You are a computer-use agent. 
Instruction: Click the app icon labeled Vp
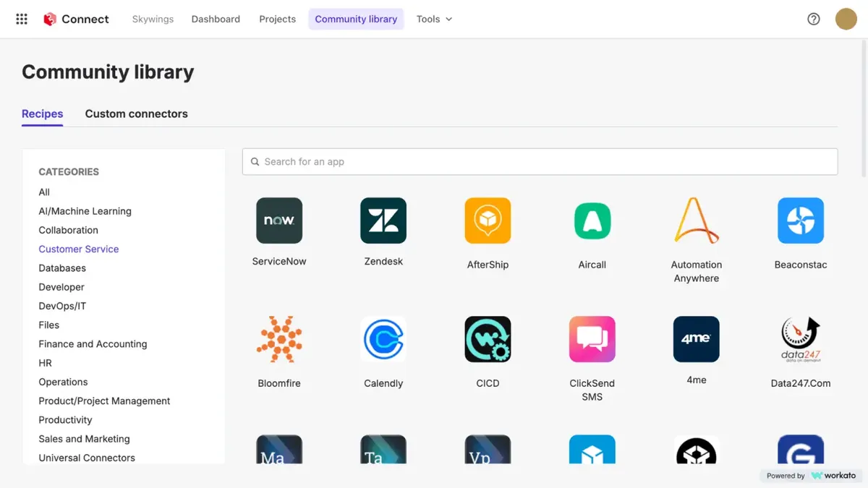coord(488,449)
